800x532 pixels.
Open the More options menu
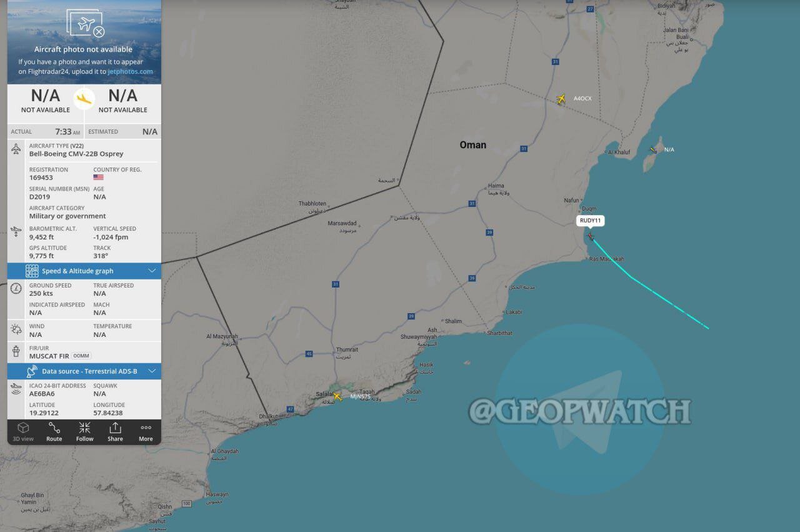[146, 432]
